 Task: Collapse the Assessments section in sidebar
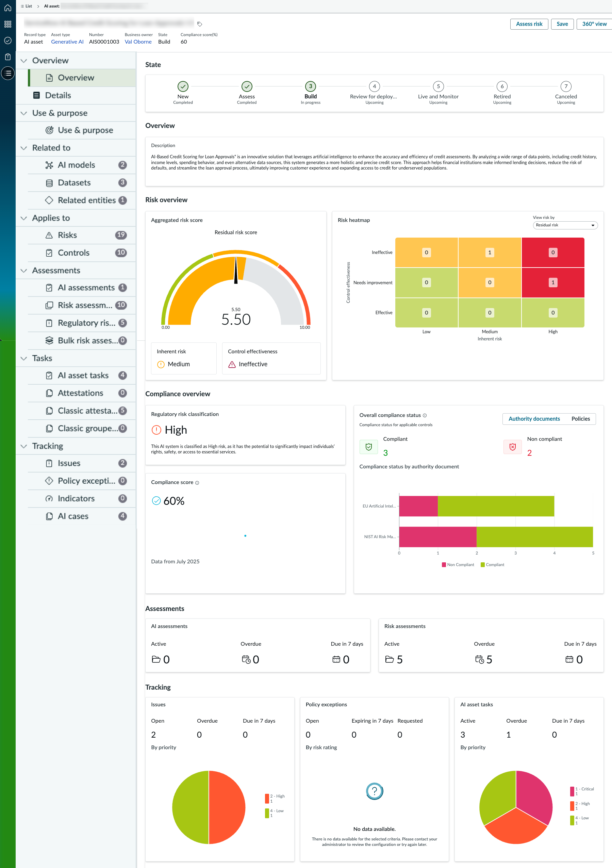click(24, 271)
